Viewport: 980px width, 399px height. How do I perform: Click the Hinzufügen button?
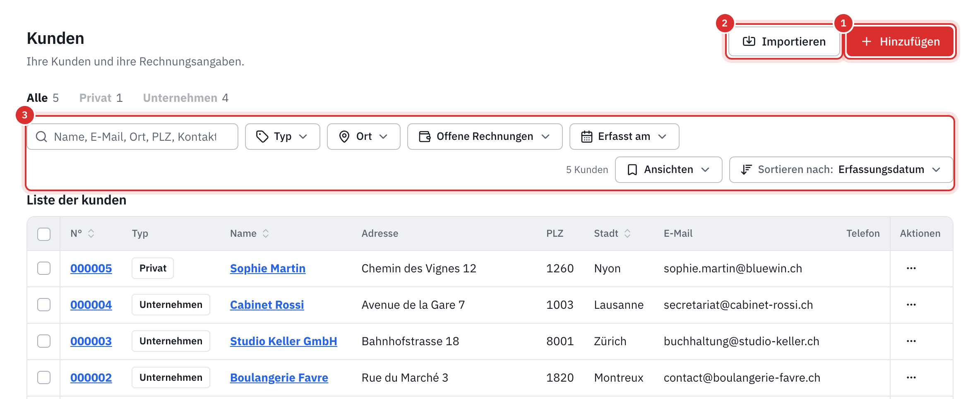point(900,41)
